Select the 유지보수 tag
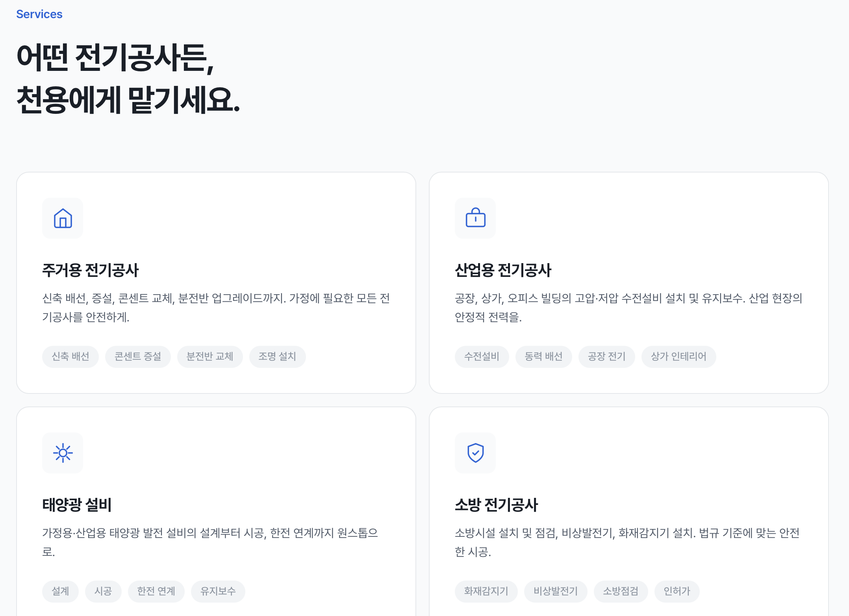849x616 pixels. tap(218, 591)
